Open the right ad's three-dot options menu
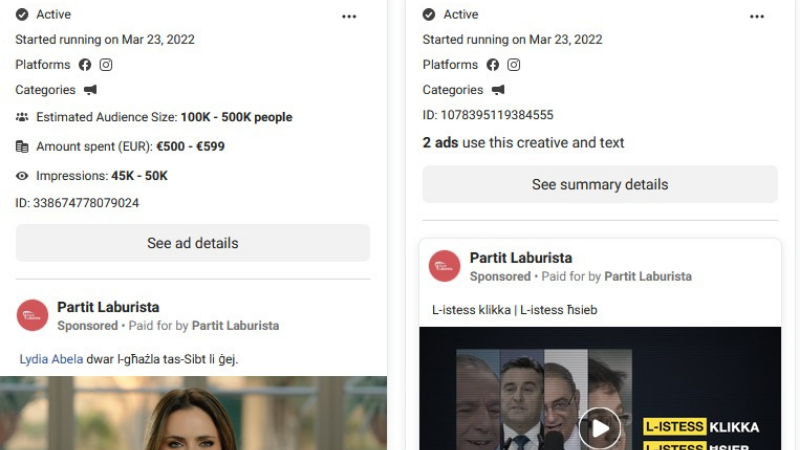Image resolution: width=800 pixels, height=450 pixels. click(757, 16)
